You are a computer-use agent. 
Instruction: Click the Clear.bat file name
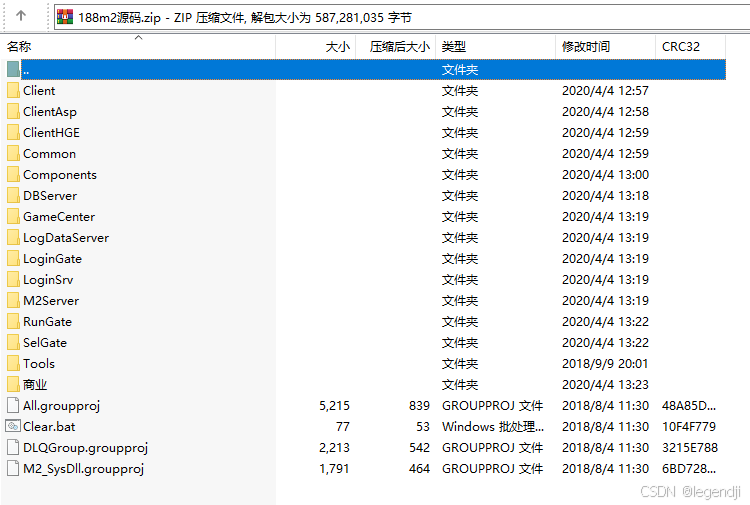click(x=49, y=427)
